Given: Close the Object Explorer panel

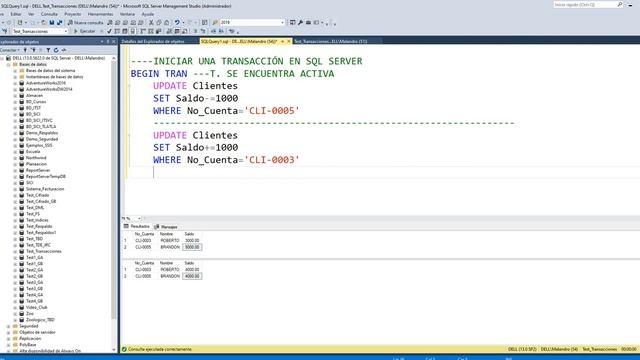Looking at the screenshot, I should click(114, 41).
